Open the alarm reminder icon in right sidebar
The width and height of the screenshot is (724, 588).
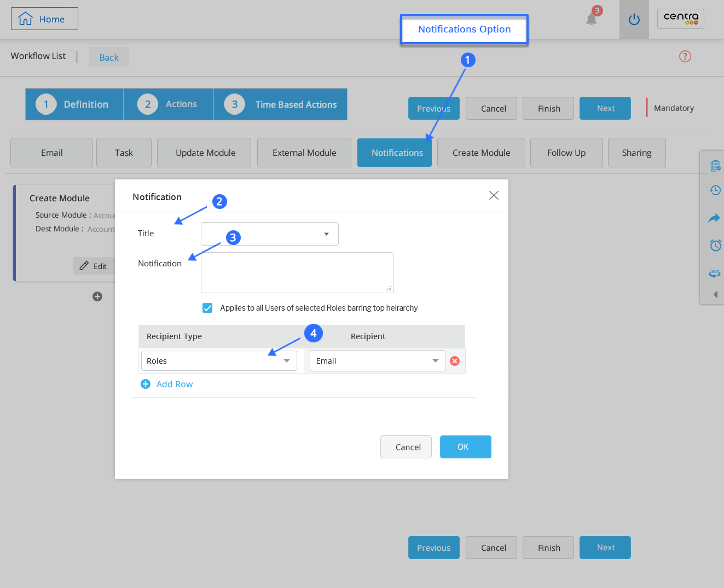coord(715,246)
